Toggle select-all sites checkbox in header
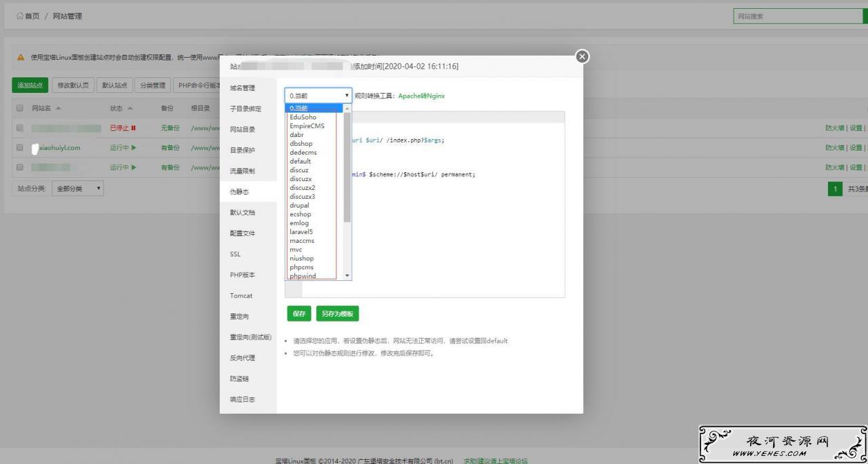868x464 pixels. tap(20, 108)
